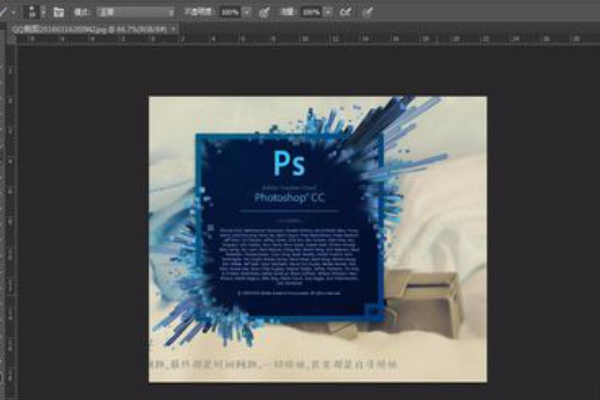Image resolution: width=600 pixels, height=400 pixels.
Task: Open the Opacity slider dropdown arrow
Action: tap(247, 12)
